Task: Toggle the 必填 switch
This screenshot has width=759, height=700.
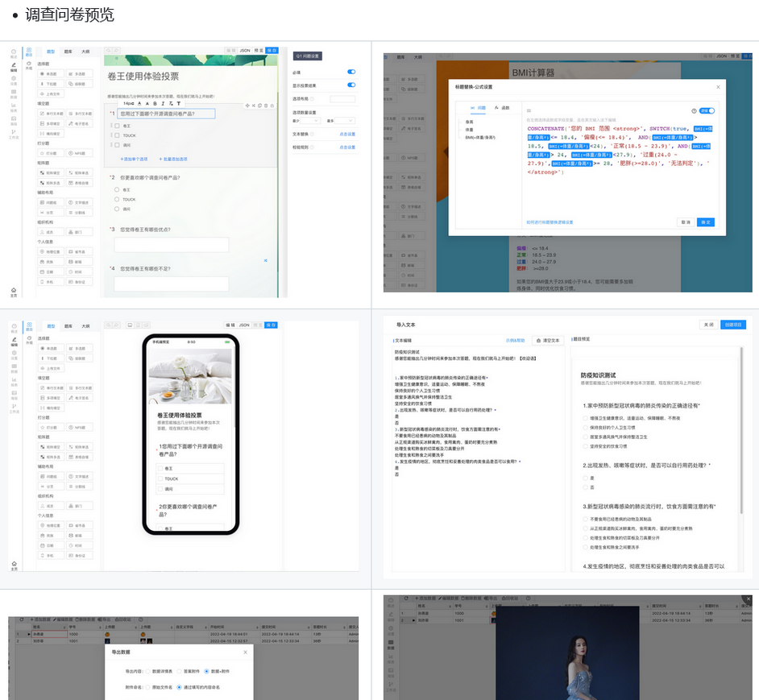Action: (x=351, y=72)
